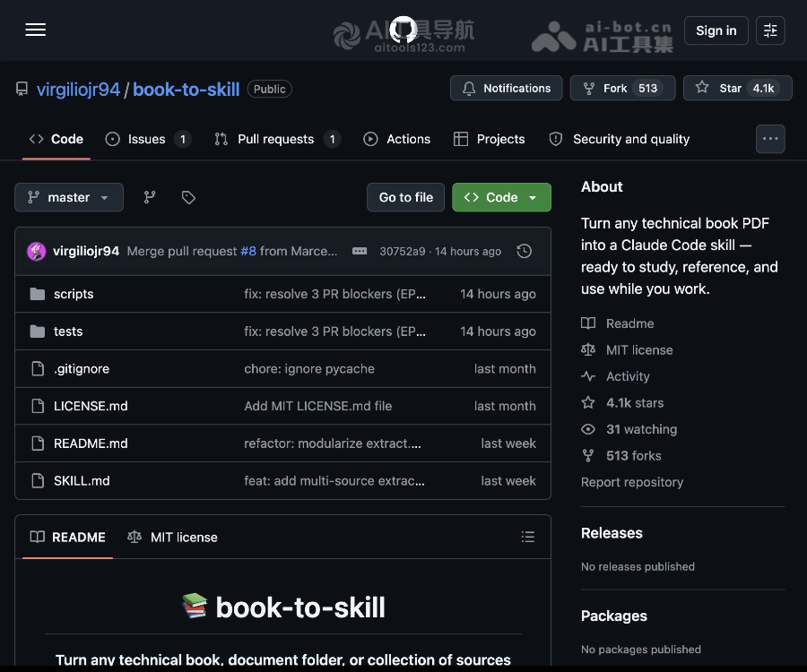Open the more tabs ellipsis menu
Viewport: 807px width, 672px height.
coord(770,139)
